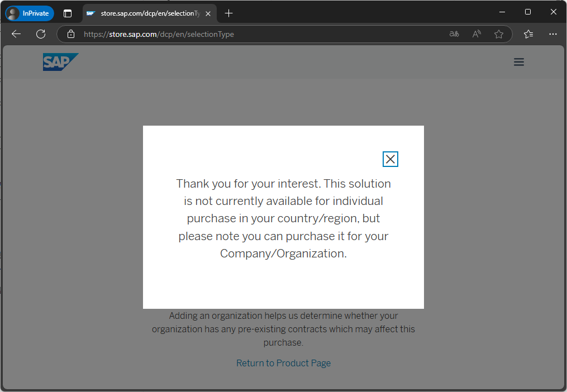Click the "Thank you for your interest" message
This screenshot has height=392, width=567.
284,218
